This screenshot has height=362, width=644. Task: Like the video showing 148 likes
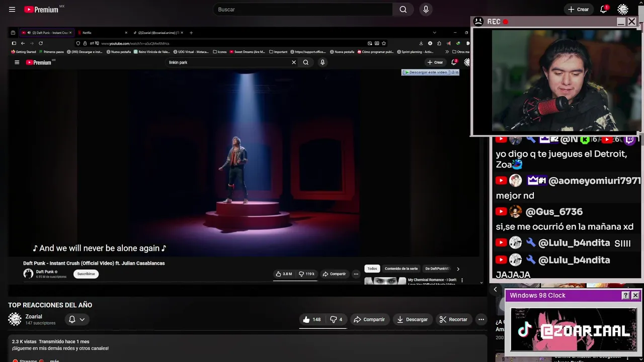(312, 319)
